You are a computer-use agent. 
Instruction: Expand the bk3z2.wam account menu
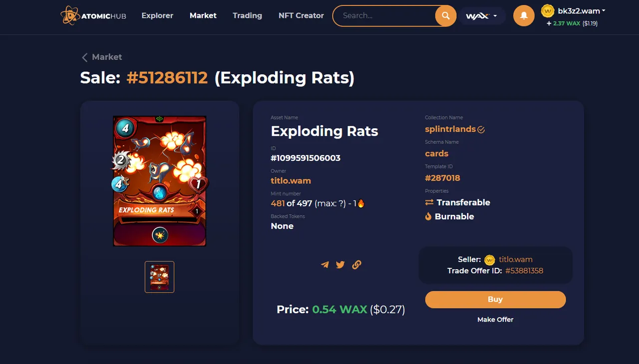tap(582, 11)
